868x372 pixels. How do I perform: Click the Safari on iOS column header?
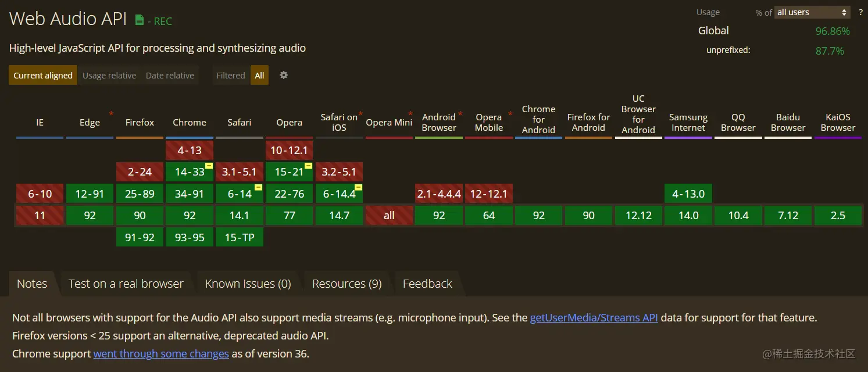click(x=339, y=123)
